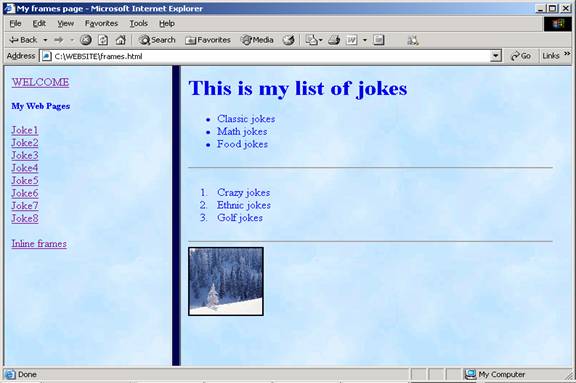Click the Back arrow toolbar button

[x=23, y=40]
